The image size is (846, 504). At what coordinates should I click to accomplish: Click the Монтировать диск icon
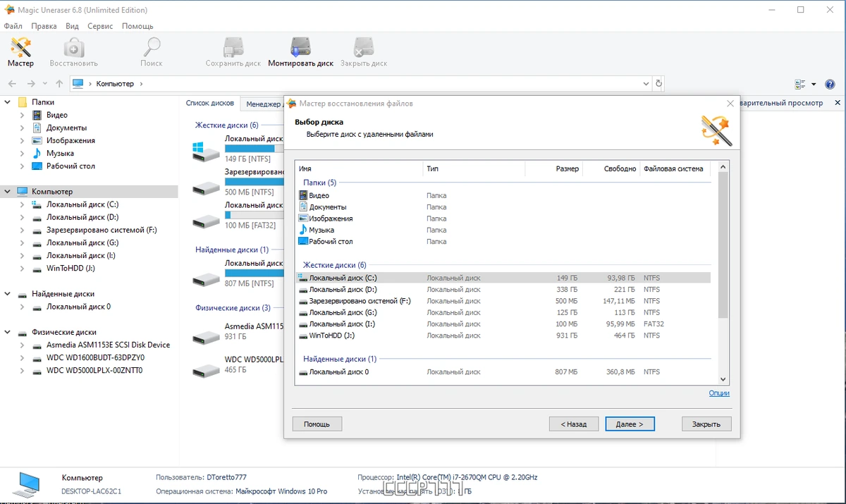pyautogui.click(x=301, y=47)
